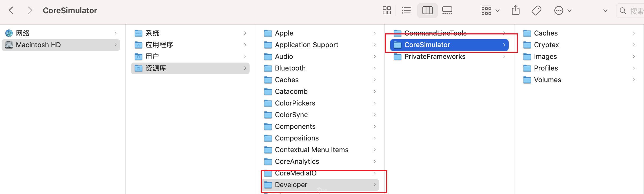644x194 pixels.
Task: Expand chevron on the Developer row
Action: click(x=375, y=185)
